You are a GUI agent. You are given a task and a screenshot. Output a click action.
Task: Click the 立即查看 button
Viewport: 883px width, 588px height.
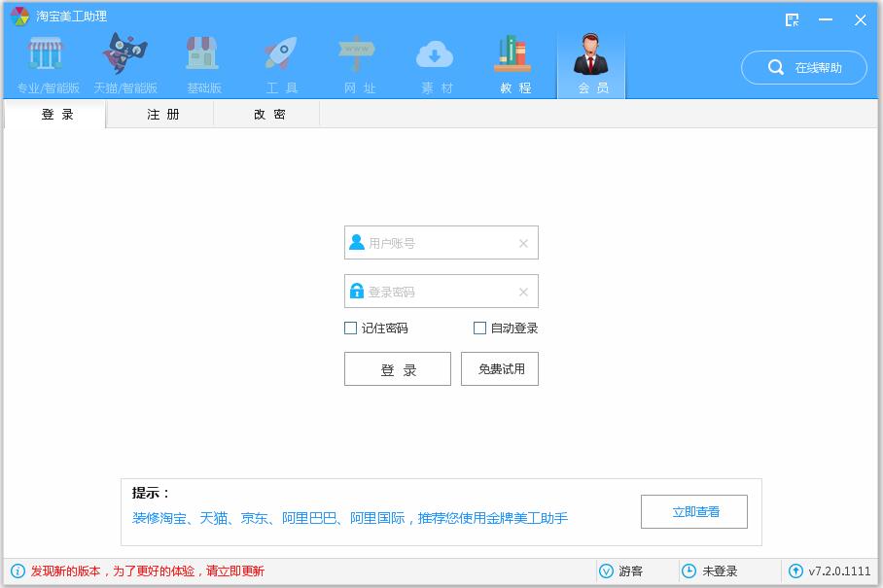694,512
